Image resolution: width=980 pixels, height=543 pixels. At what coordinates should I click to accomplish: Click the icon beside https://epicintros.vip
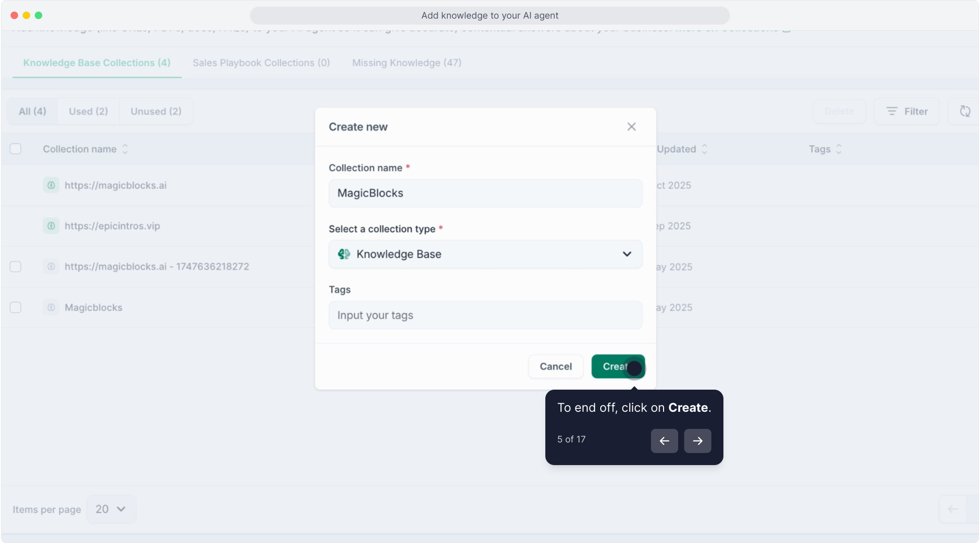click(x=51, y=226)
